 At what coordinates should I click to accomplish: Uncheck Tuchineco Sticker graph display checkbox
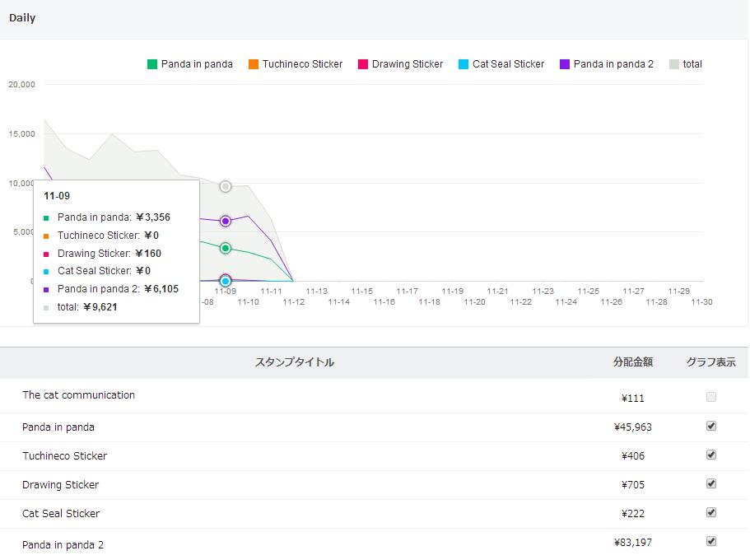click(711, 455)
